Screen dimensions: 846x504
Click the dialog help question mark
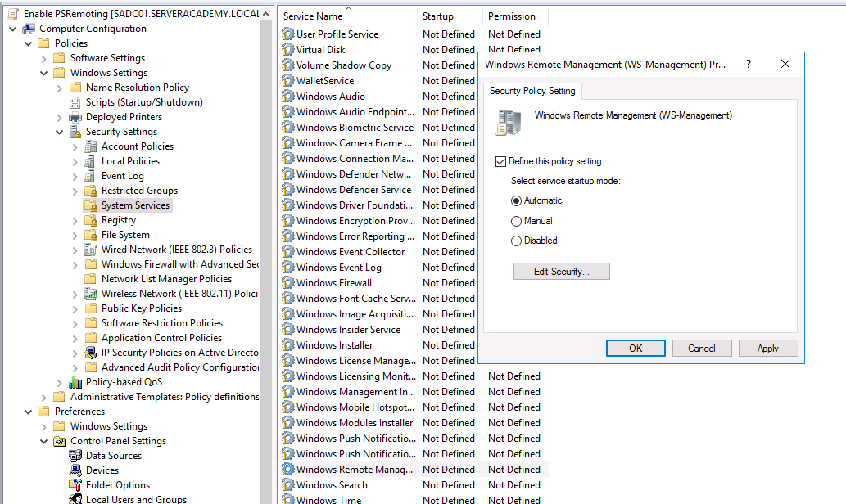point(749,64)
